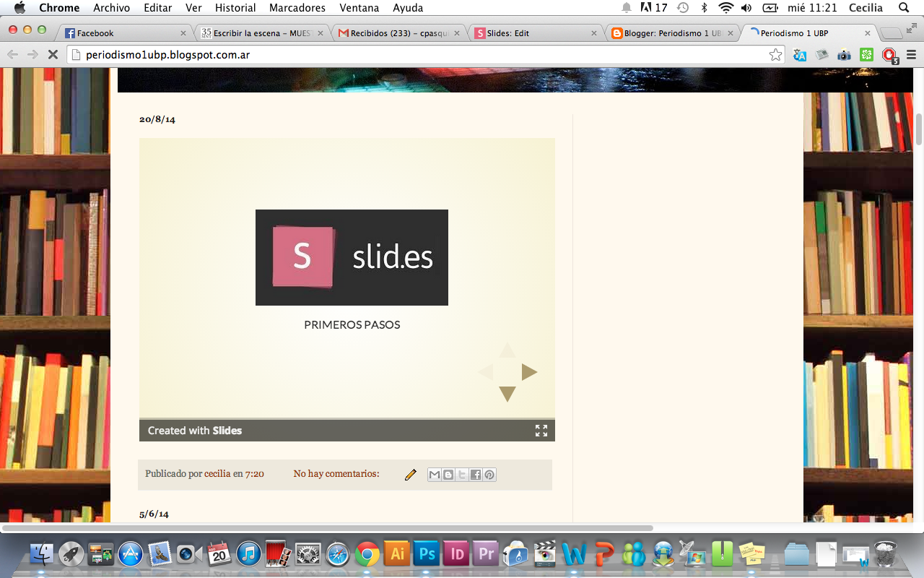Click the camera screenshot extension icon
Image resolution: width=924 pixels, height=578 pixels.
844,55
